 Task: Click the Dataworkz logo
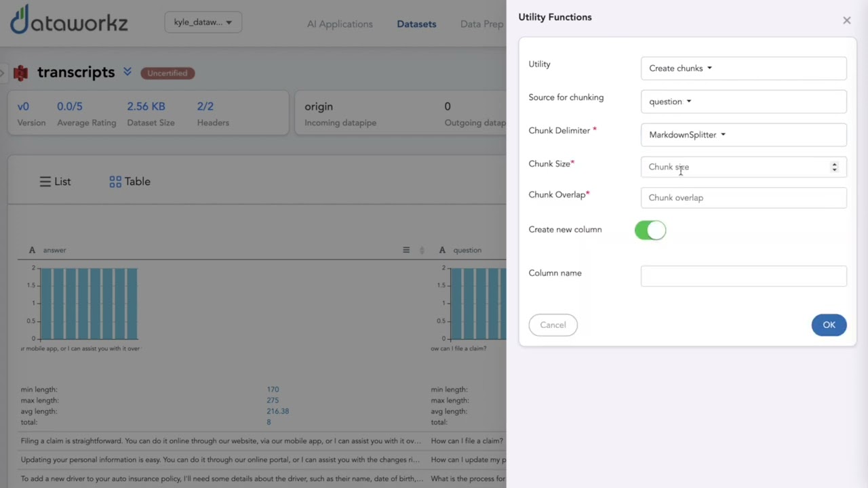tap(68, 21)
